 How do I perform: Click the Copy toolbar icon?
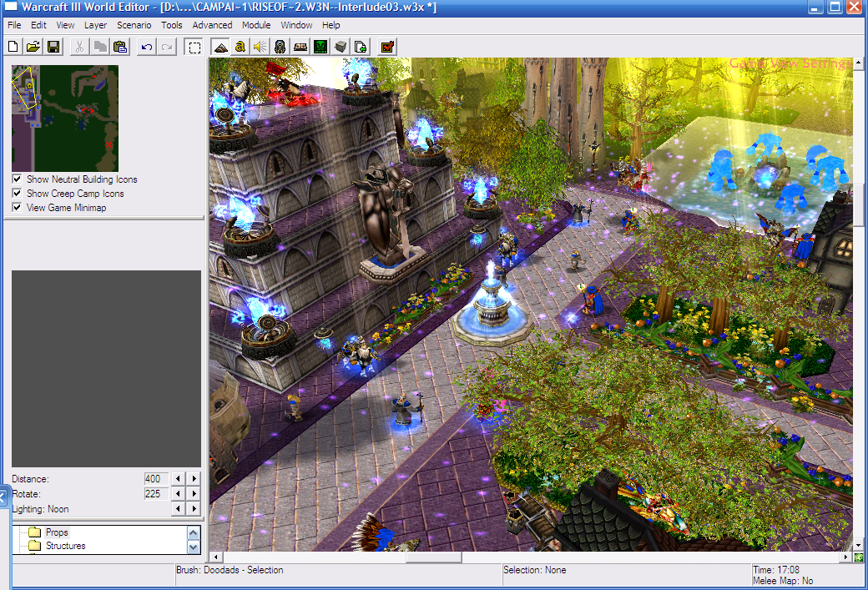tap(99, 47)
